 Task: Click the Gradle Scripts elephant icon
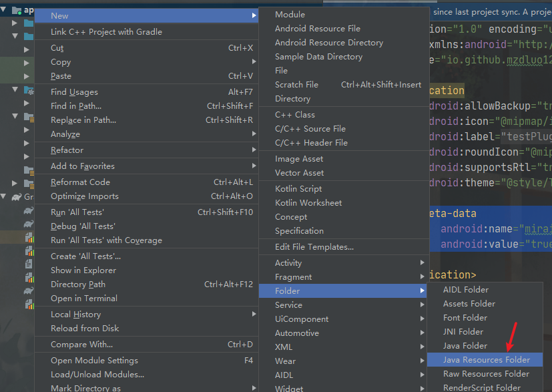pyautogui.click(x=15, y=197)
